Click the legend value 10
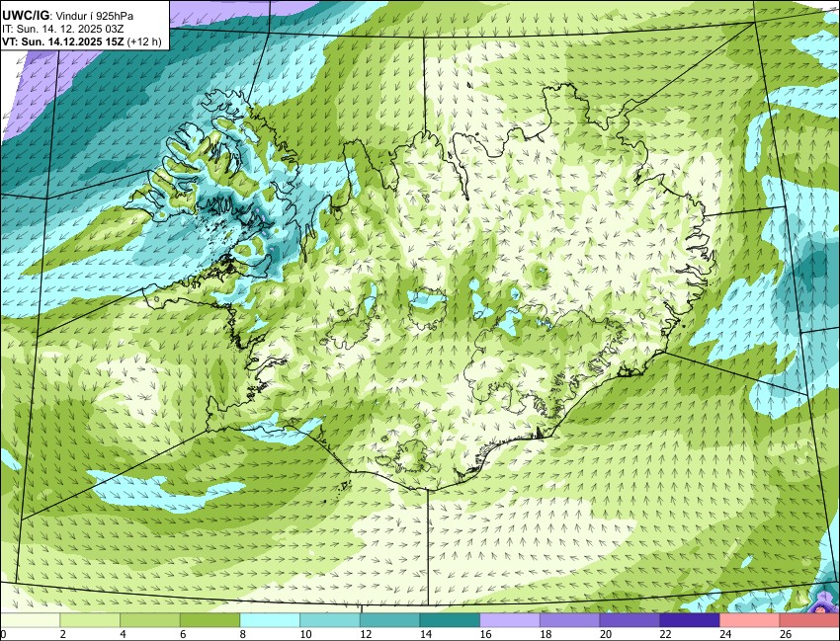 (x=305, y=634)
